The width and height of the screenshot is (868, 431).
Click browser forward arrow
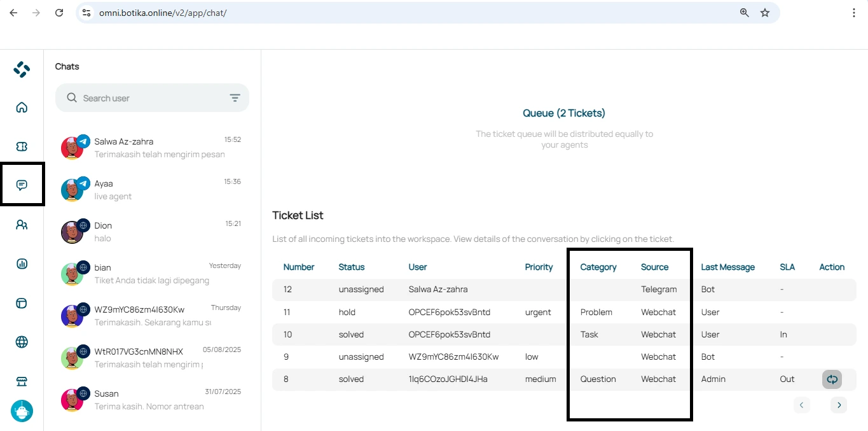36,13
